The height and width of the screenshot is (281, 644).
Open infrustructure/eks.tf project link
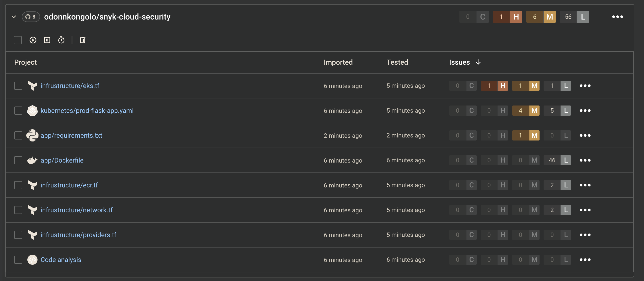(x=70, y=86)
